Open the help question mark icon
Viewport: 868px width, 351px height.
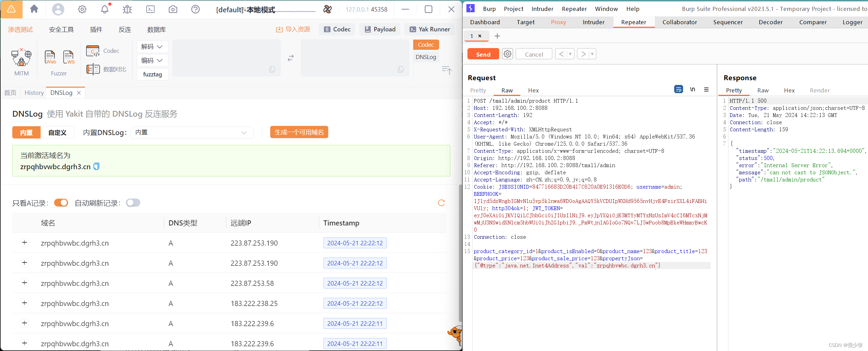pos(196,9)
